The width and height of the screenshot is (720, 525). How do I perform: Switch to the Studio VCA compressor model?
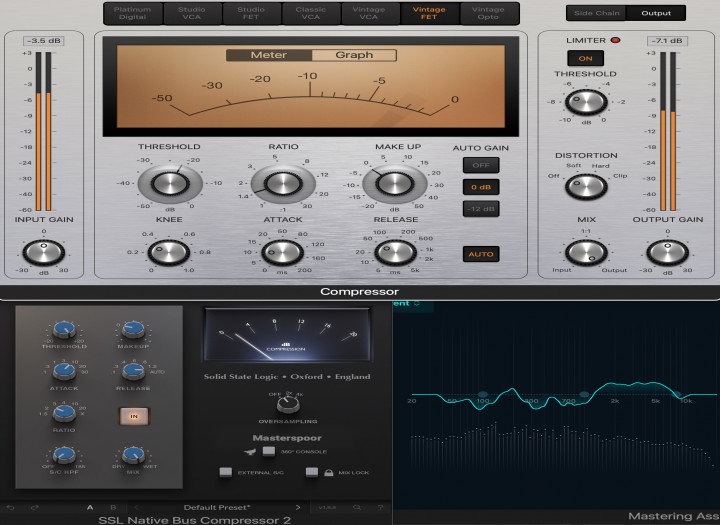tap(192, 14)
